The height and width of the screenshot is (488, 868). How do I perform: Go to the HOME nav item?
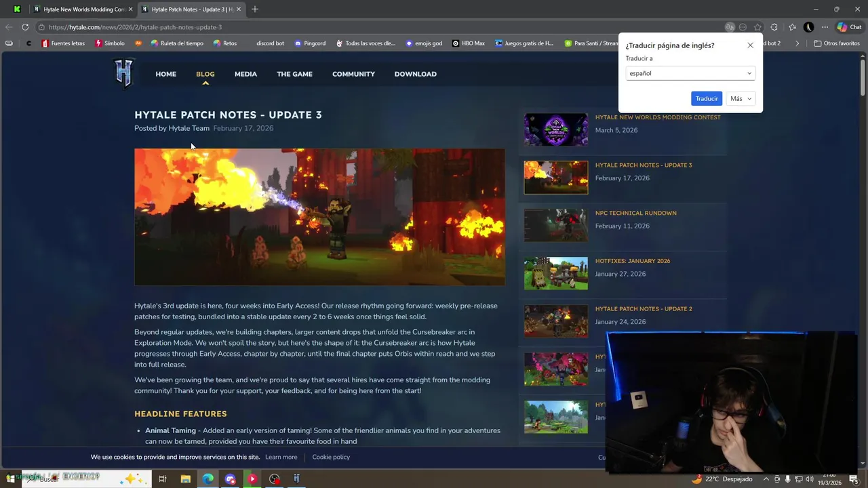pyautogui.click(x=165, y=74)
